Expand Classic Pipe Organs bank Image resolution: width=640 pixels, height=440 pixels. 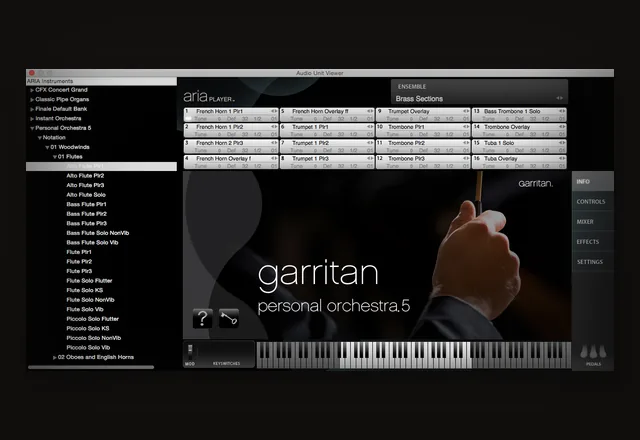[32, 100]
